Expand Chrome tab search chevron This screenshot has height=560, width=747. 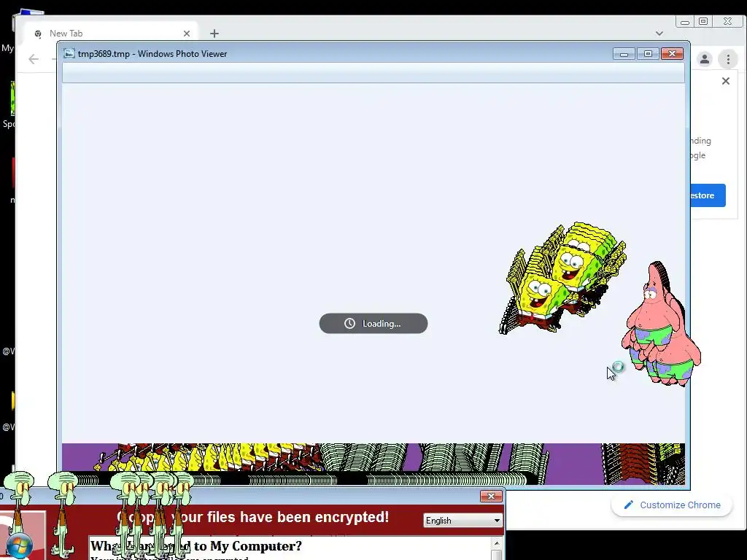tap(659, 34)
